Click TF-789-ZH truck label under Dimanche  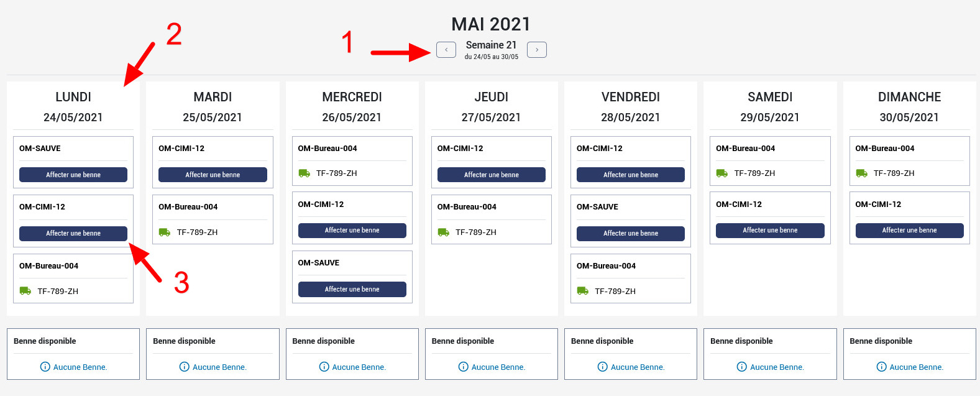(x=894, y=173)
